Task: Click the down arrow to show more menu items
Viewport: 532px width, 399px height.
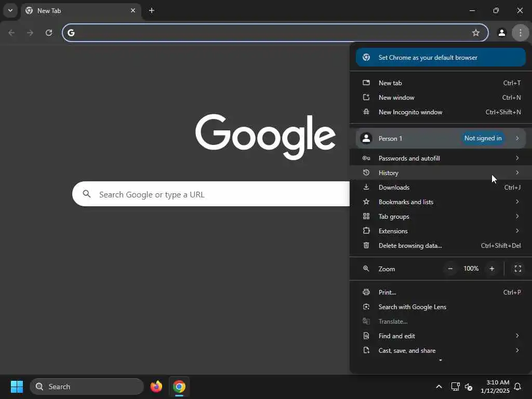Action: [441, 361]
